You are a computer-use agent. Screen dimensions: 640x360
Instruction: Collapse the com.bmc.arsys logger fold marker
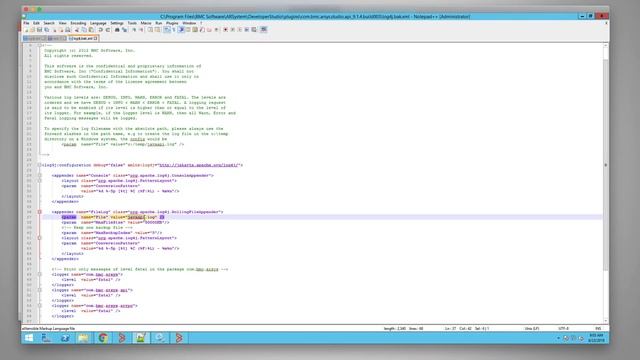click(x=40, y=274)
